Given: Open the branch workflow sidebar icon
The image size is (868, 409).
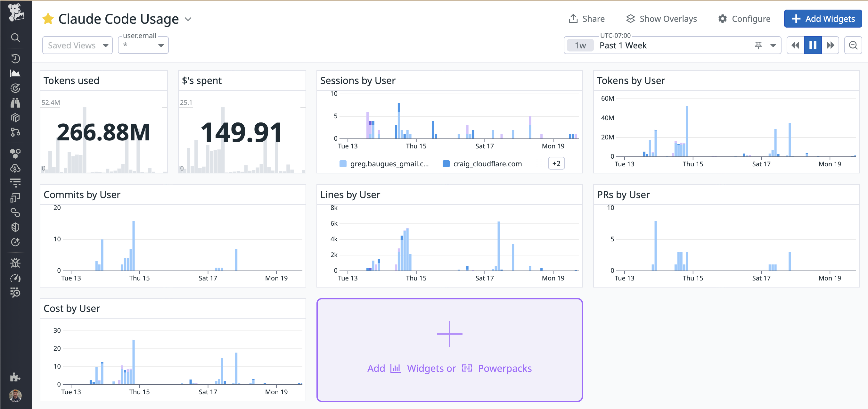Looking at the screenshot, I should 15,132.
